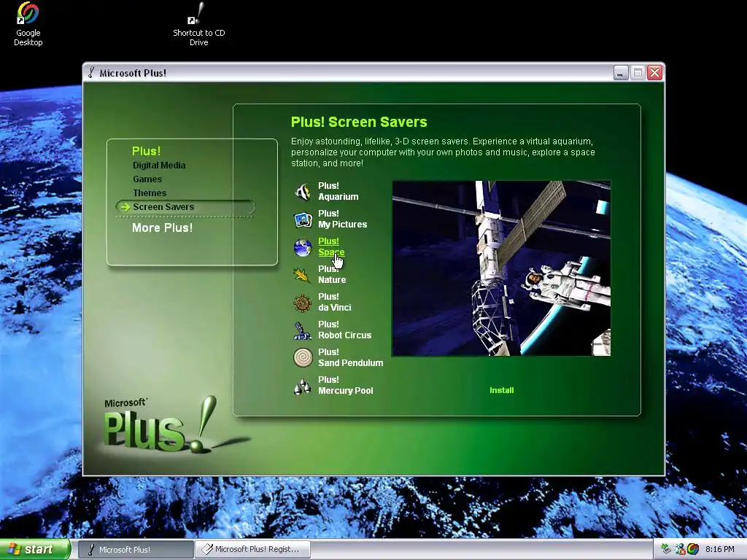Open the Windows start menu
The width and height of the screenshot is (747, 560).
(35, 549)
